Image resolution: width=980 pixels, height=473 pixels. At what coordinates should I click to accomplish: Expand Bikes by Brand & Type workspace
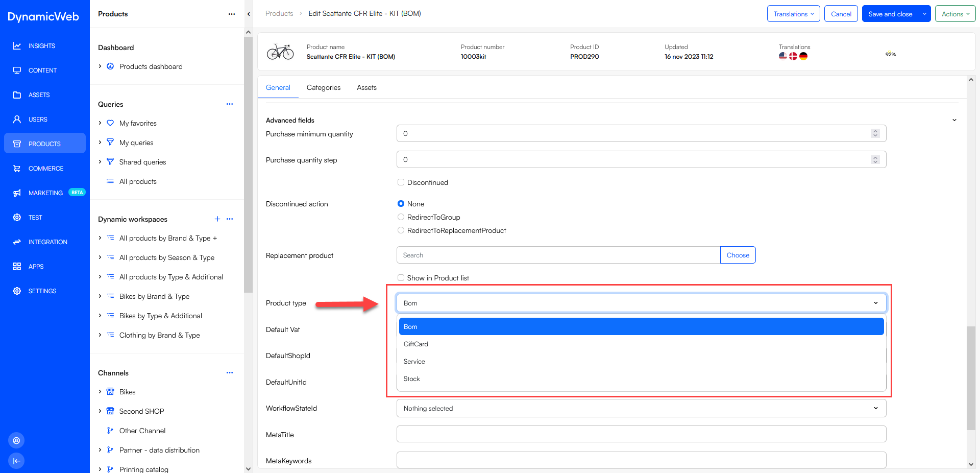click(x=100, y=296)
